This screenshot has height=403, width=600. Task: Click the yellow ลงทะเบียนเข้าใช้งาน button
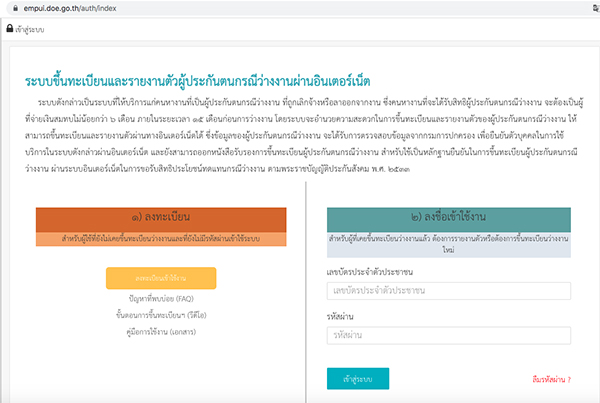tap(161, 278)
